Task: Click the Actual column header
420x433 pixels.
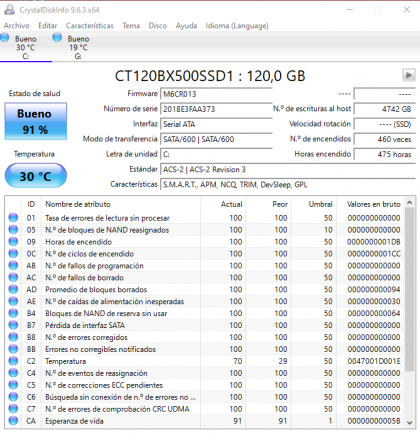Action: click(x=223, y=204)
